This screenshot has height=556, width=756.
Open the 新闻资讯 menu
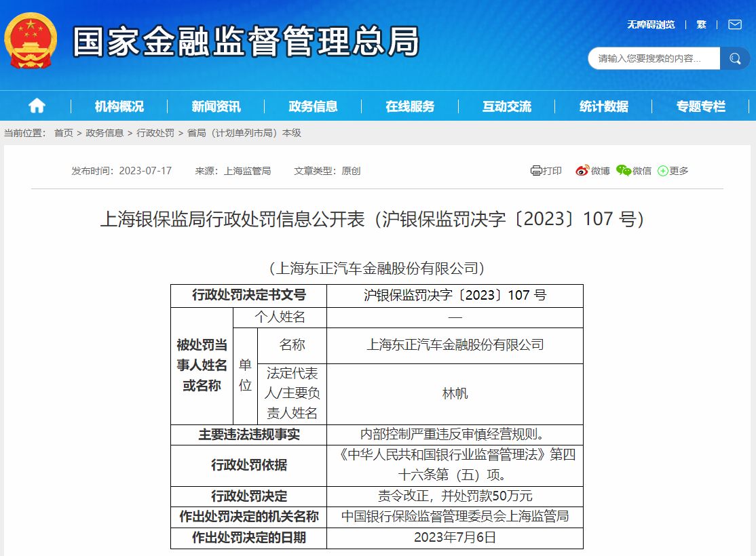click(x=216, y=106)
